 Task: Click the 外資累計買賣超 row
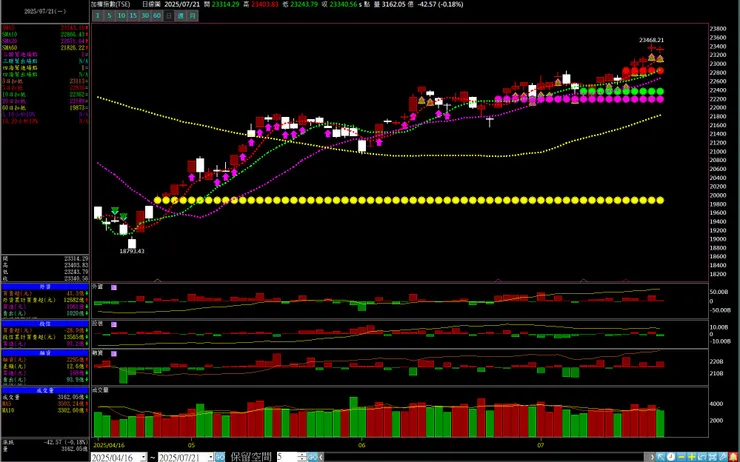click(45, 300)
